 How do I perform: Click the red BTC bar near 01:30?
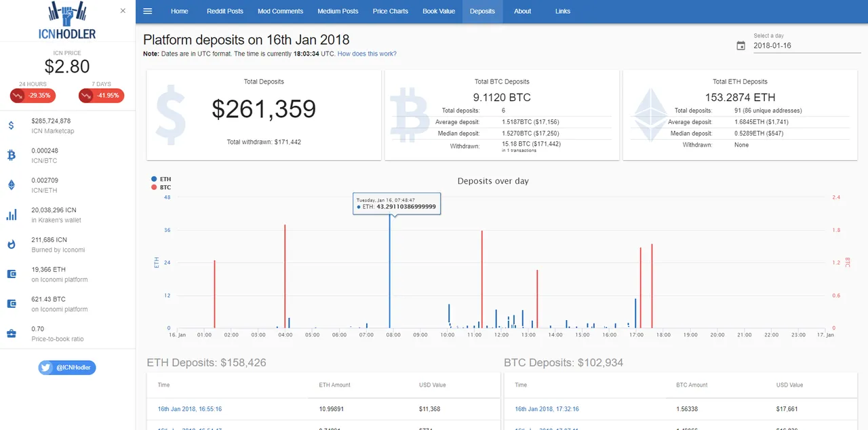coord(214,294)
